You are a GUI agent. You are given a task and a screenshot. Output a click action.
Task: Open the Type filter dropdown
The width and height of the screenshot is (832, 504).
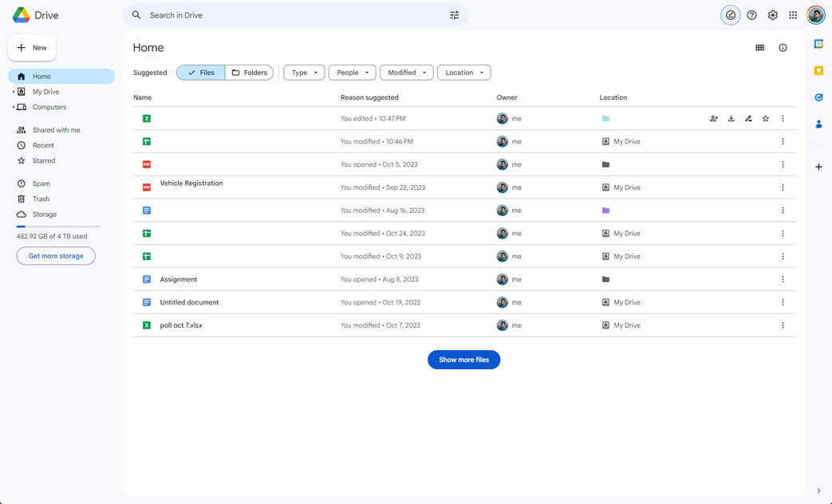(303, 72)
